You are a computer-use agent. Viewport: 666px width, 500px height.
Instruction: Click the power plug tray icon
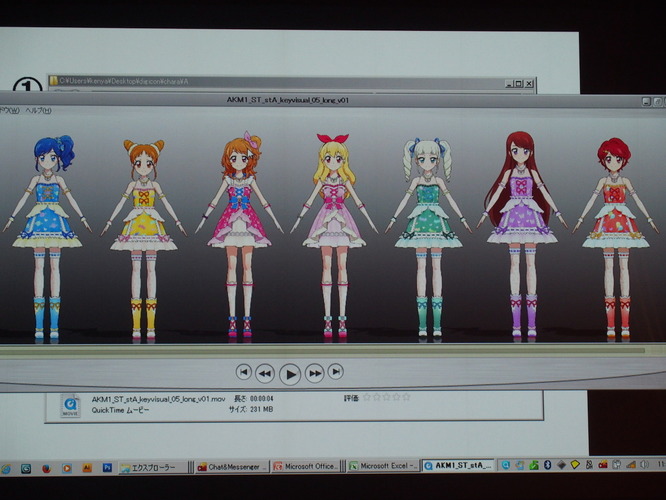(616, 465)
